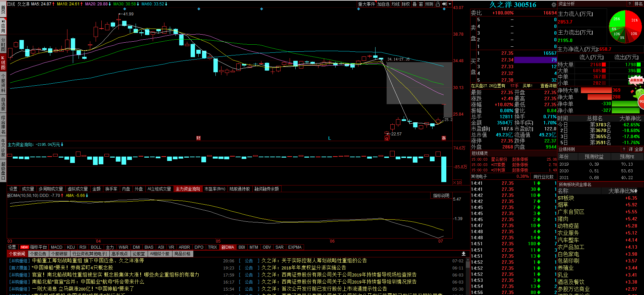This screenshot has height=295, width=644.
Task: Show 全部 in the 业绩预测 header
Action: click(639, 149)
